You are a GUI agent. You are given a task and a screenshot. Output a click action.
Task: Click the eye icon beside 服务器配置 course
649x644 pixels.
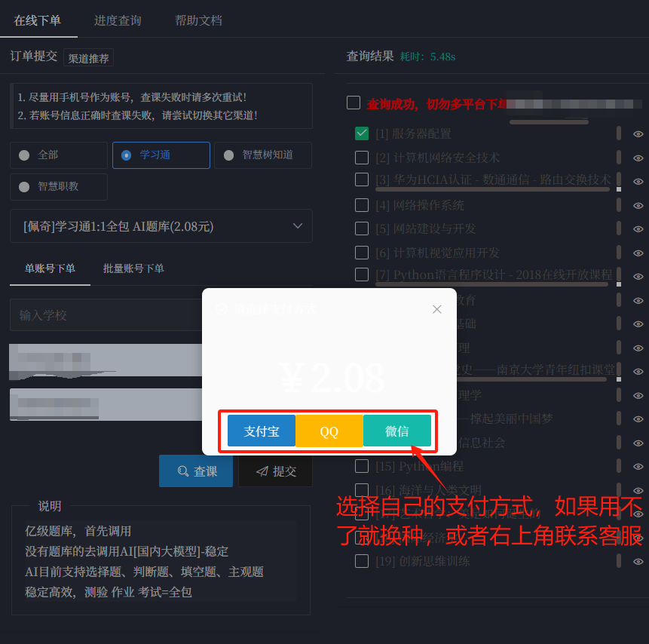[x=638, y=133]
